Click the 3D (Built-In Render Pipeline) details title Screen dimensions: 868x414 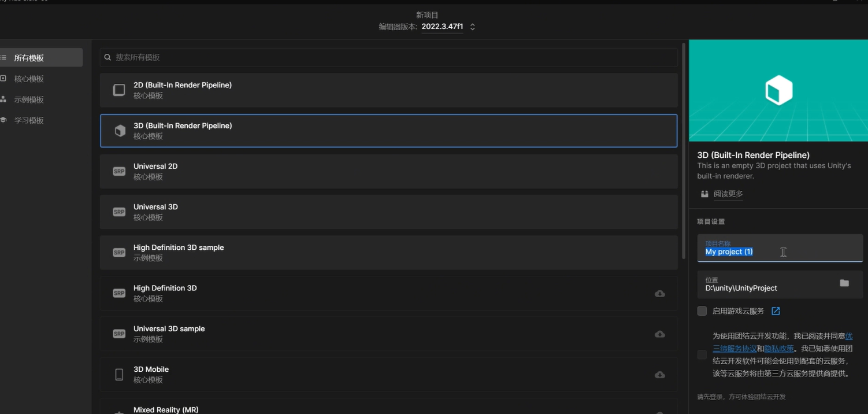tap(753, 155)
